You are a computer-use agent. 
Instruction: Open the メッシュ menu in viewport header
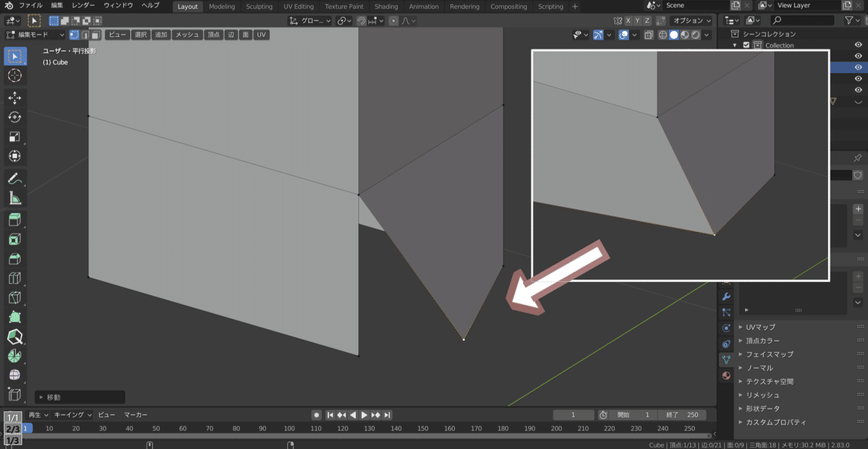[x=187, y=35]
